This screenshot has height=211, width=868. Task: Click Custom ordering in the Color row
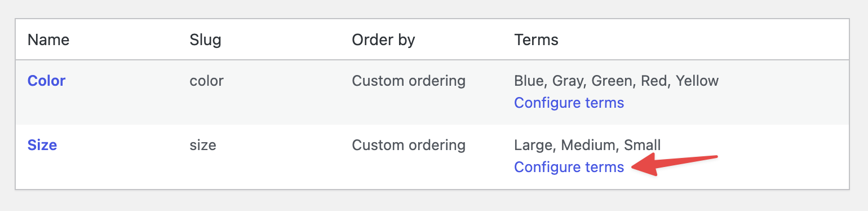pyautogui.click(x=409, y=81)
